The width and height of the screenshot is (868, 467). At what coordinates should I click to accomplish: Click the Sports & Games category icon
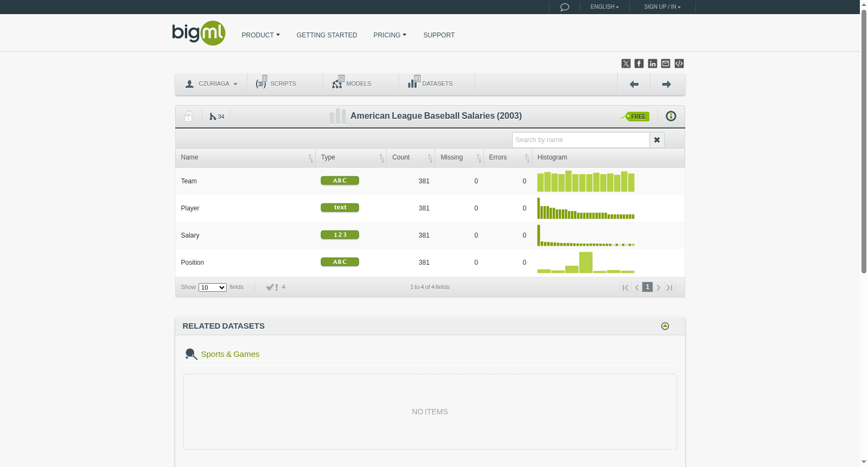[191, 354]
